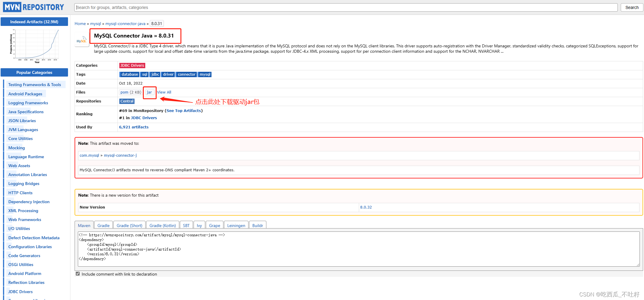Open Annotation Libraries category
The height and width of the screenshot is (300, 644).
coord(28,175)
